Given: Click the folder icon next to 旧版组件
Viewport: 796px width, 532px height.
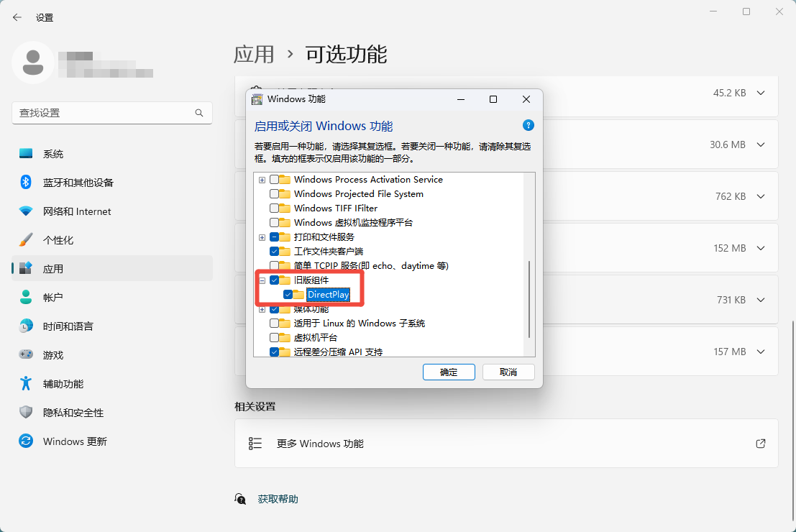Looking at the screenshot, I should pos(285,280).
